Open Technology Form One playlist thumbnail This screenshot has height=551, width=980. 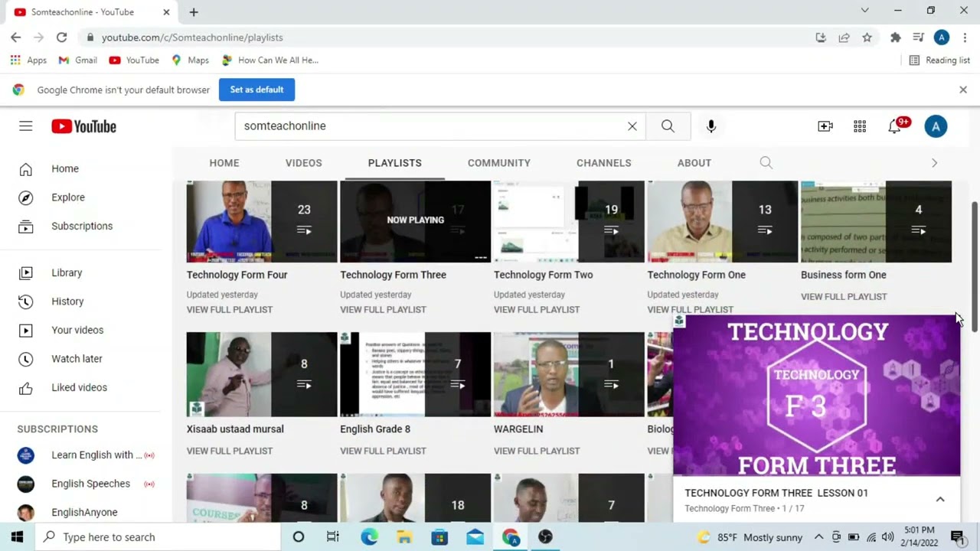pyautogui.click(x=723, y=222)
